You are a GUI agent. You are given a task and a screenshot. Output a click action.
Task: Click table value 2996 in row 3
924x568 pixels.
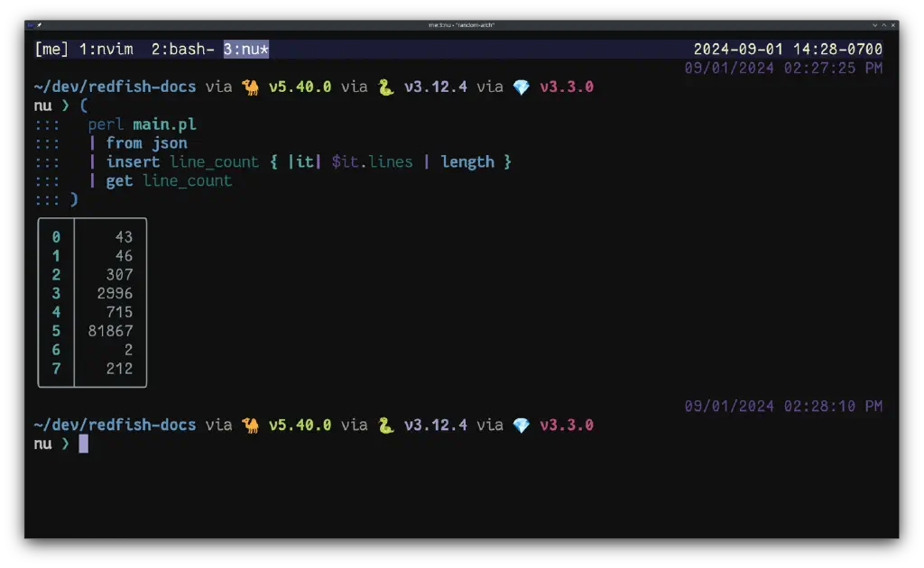(x=115, y=294)
